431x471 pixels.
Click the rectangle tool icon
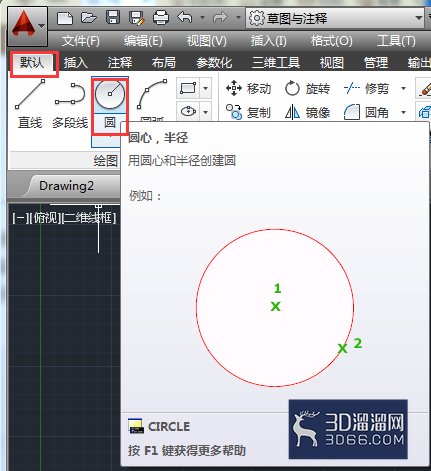click(x=188, y=88)
